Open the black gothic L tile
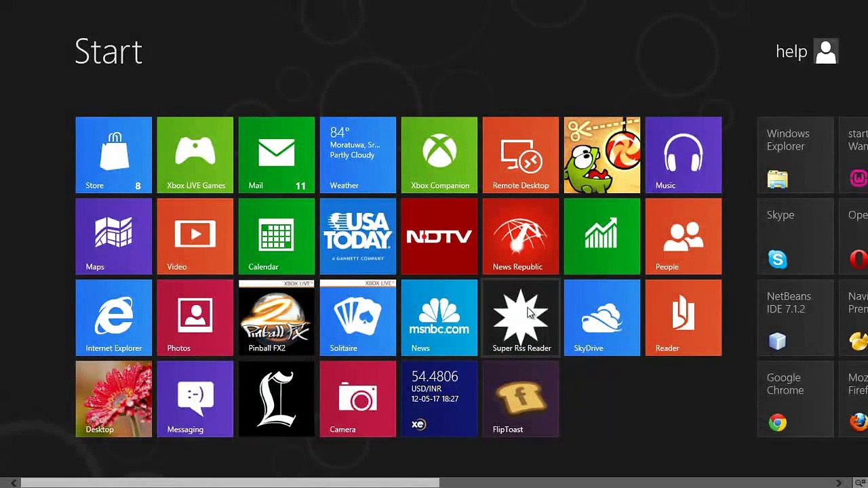This screenshot has width=868, height=488. [276, 399]
